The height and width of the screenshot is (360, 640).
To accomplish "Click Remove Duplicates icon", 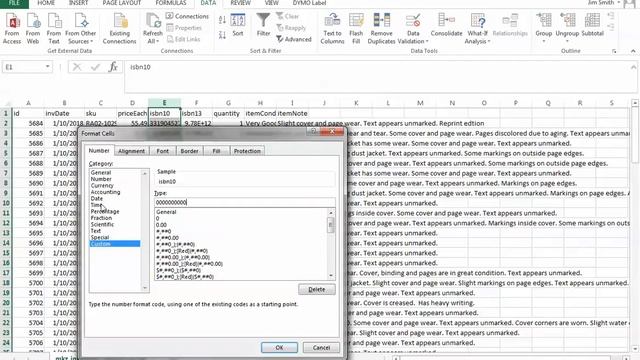I will [381, 28].
